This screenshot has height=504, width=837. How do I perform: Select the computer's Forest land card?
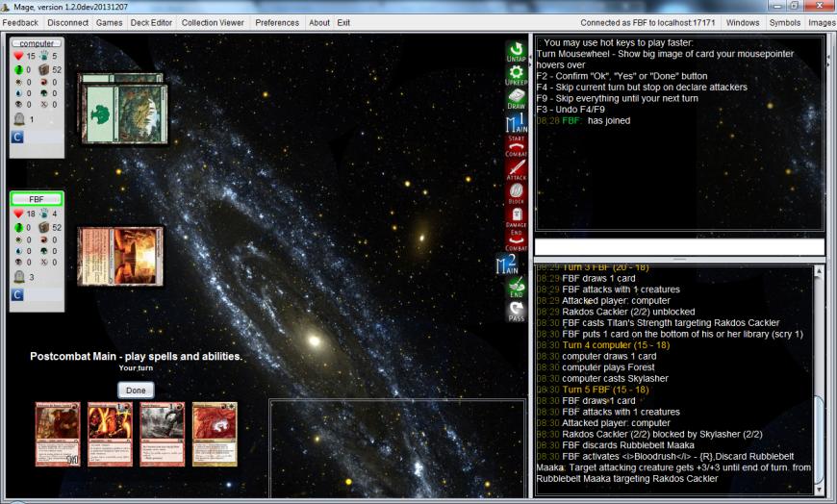point(124,114)
